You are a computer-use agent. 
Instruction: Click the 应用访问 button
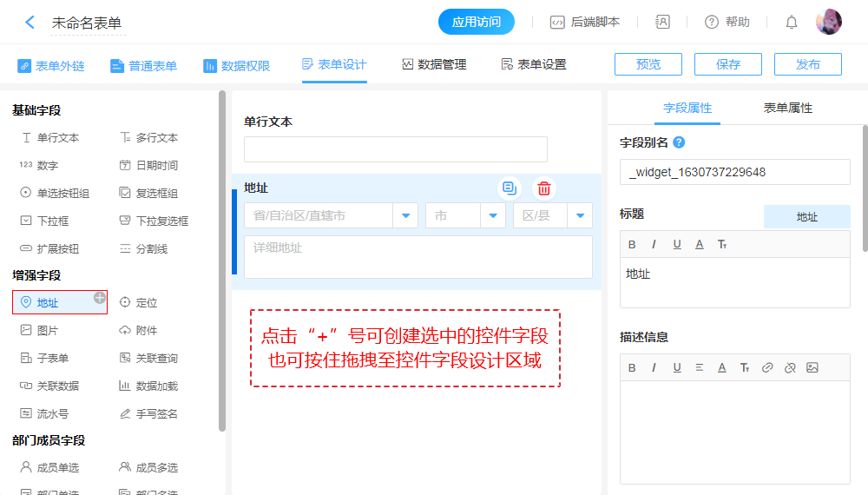pos(477,23)
